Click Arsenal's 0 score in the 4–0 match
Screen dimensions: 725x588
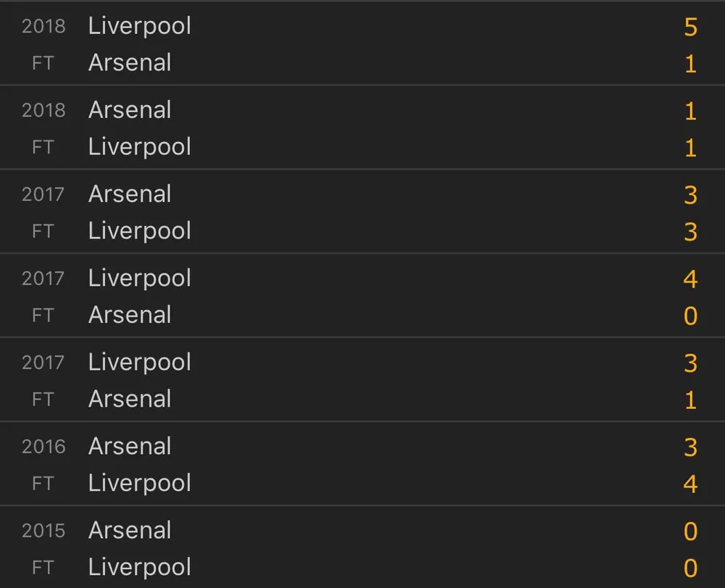[689, 316]
